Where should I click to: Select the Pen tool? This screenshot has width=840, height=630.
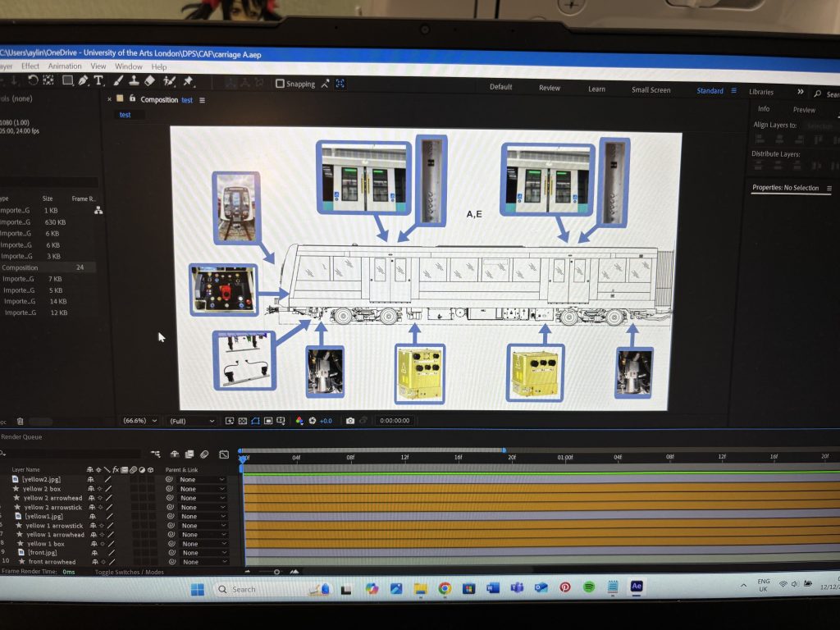83,80
